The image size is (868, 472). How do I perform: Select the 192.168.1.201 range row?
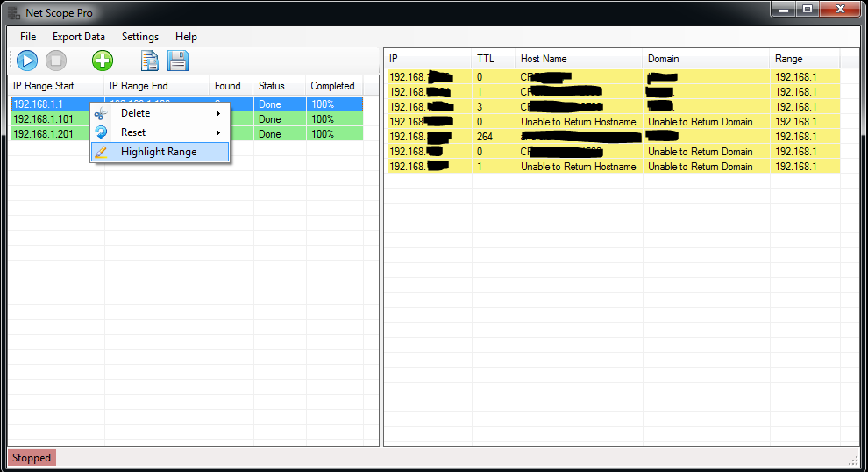point(187,134)
